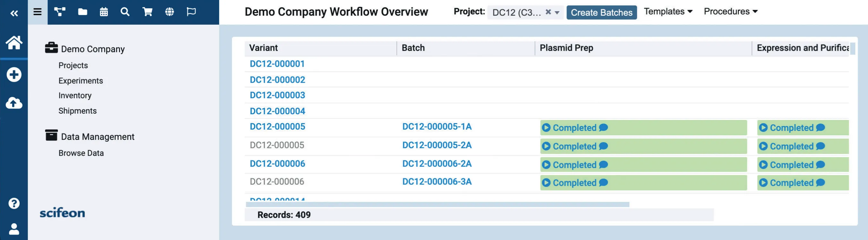The height and width of the screenshot is (240, 868).
Task: Open batch link DC12-000005-2A
Action: coord(437,145)
